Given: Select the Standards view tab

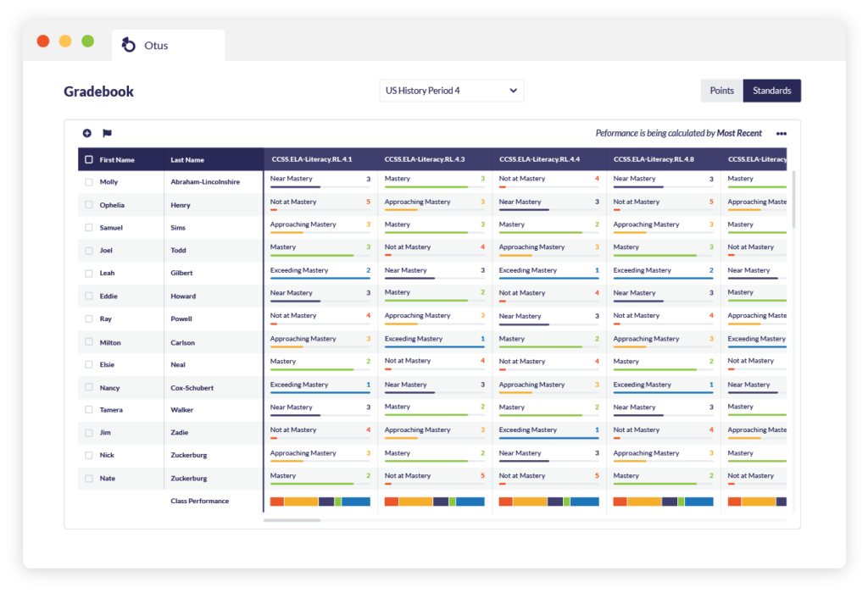Looking at the screenshot, I should pyautogui.click(x=771, y=91).
